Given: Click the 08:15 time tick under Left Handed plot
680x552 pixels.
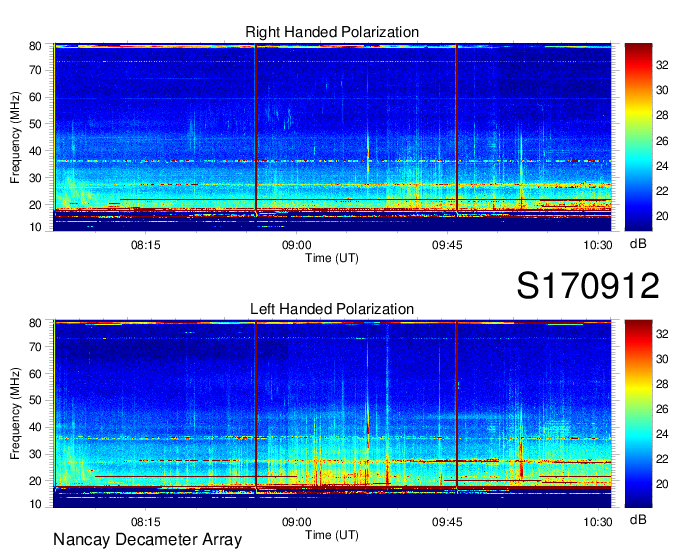Looking at the screenshot, I should click(146, 522).
